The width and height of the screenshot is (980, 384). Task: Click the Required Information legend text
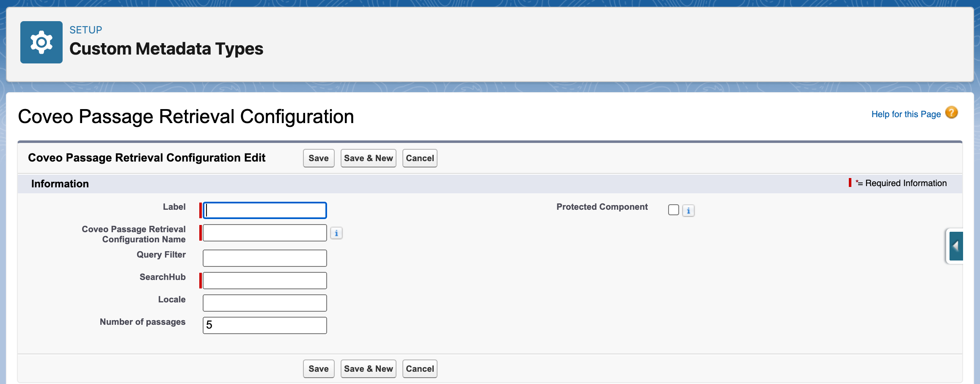coord(906,183)
